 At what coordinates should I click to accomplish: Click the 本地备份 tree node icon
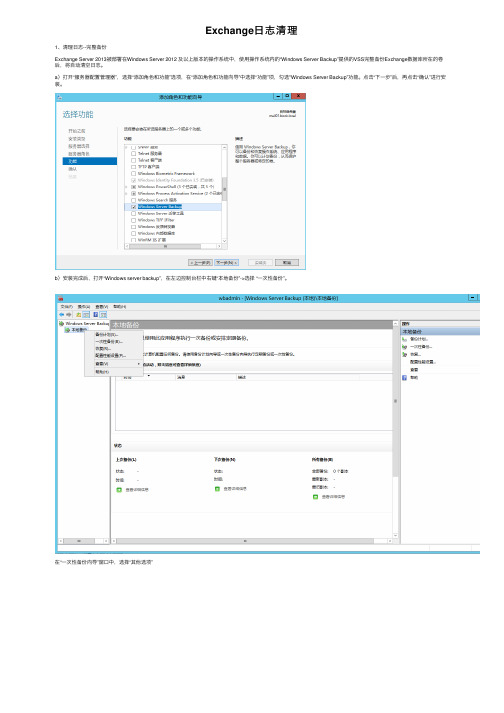pyautogui.click(x=68, y=330)
